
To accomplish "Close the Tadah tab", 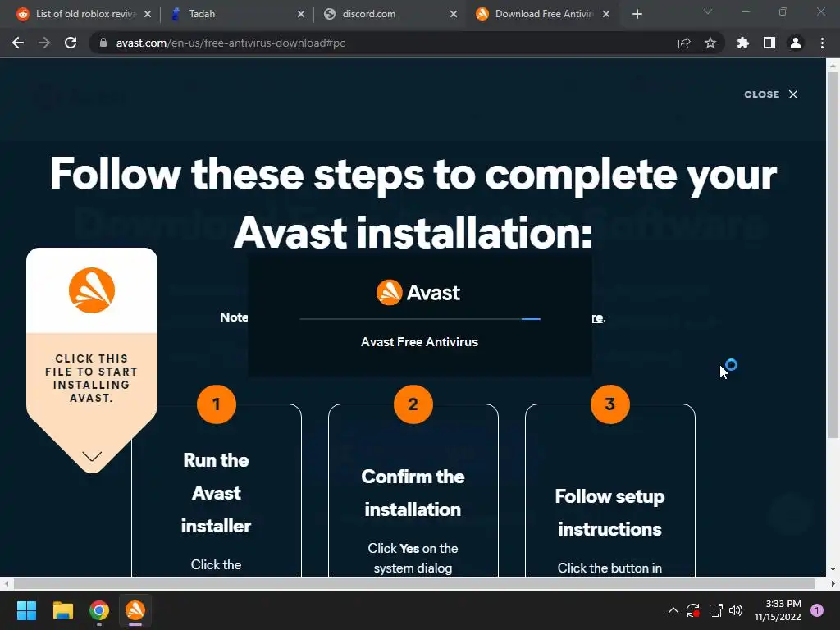I will click(301, 14).
